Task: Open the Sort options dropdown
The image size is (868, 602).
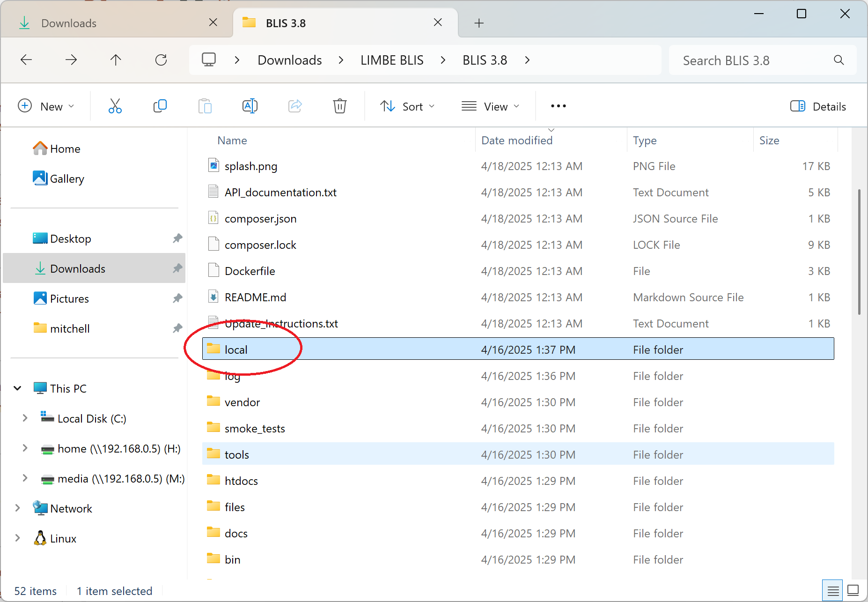Action: 408,106
